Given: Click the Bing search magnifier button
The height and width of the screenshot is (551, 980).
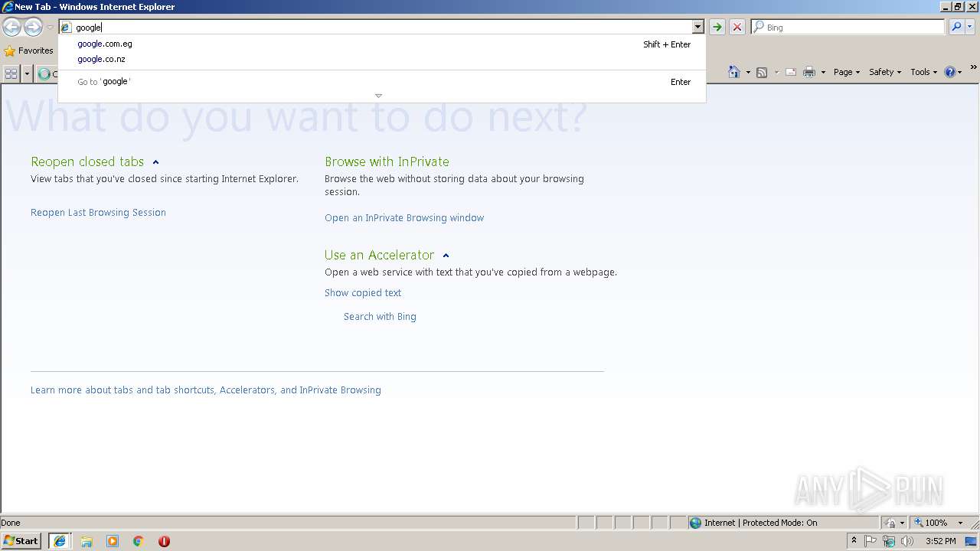Looking at the screenshot, I should [955, 27].
